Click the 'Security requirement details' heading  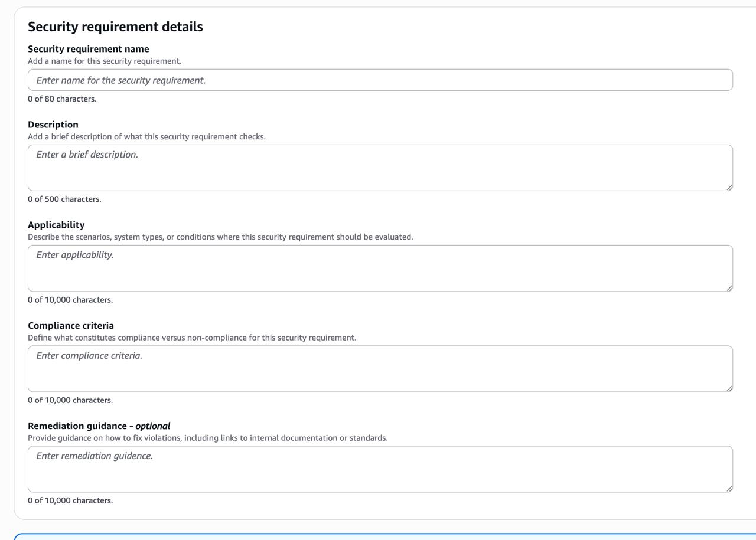click(115, 27)
